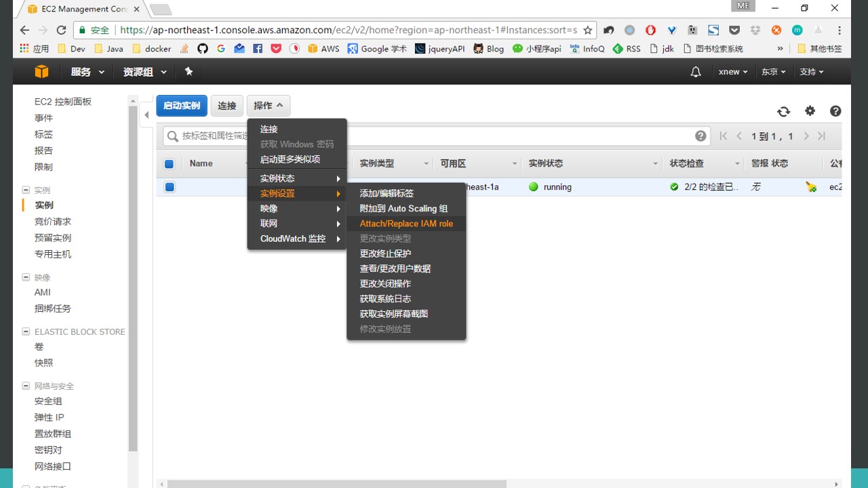This screenshot has height=488, width=868.
Task: Open 弹性 IP sidebar link
Action: tap(50, 418)
